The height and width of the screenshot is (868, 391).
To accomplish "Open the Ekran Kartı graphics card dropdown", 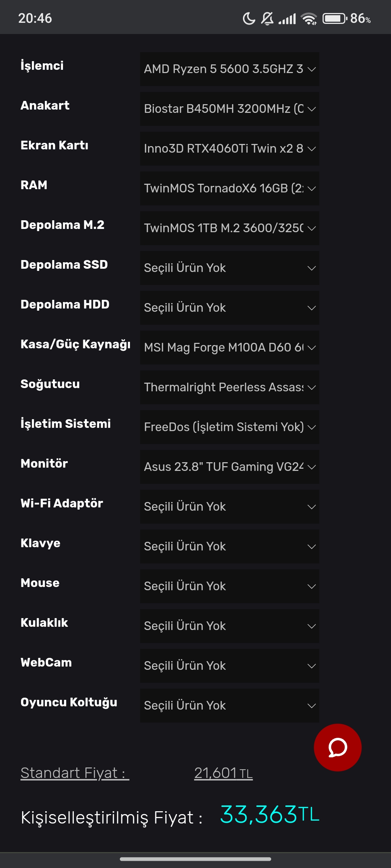I will [x=230, y=149].
